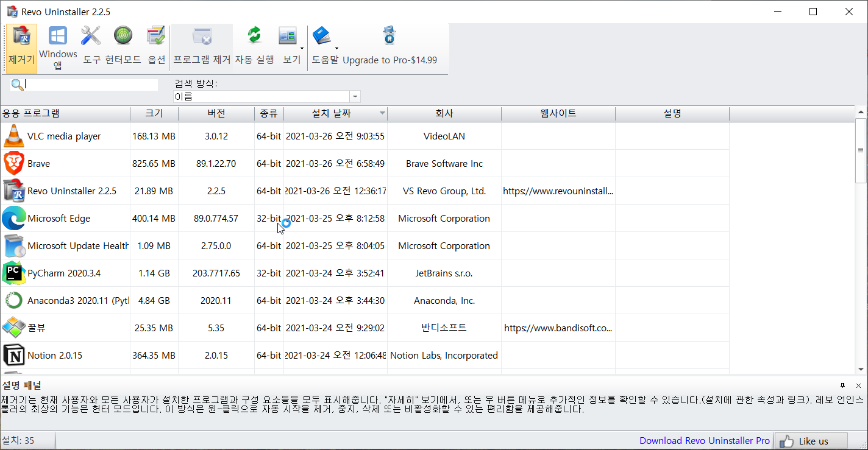Select the Brave 825.65 MB size cell

[x=154, y=163]
